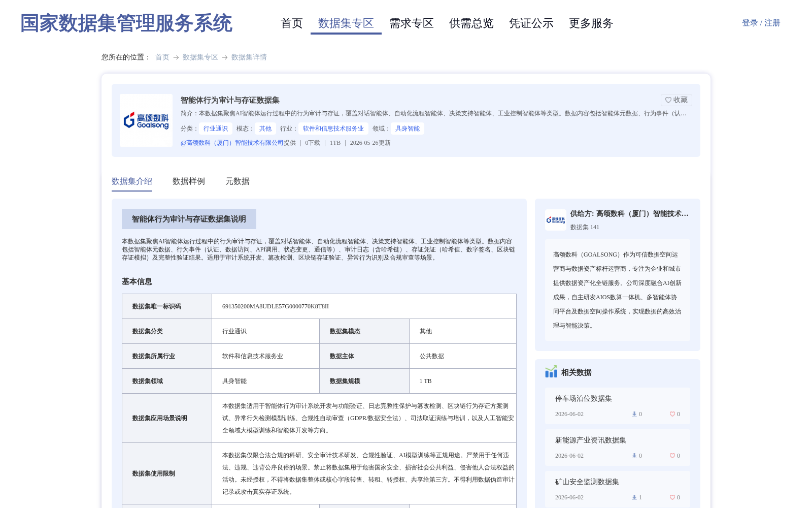Screen dimensions: 812x508
Task: Click dataset title 智能体行为审计与存证数据集
Action: point(230,100)
